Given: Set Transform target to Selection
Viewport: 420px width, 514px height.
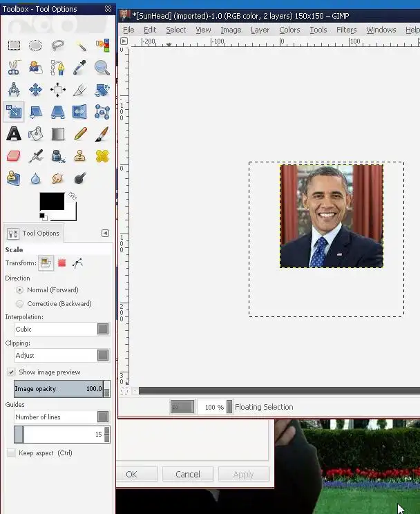Looking at the screenshot, I should [62, 263].
